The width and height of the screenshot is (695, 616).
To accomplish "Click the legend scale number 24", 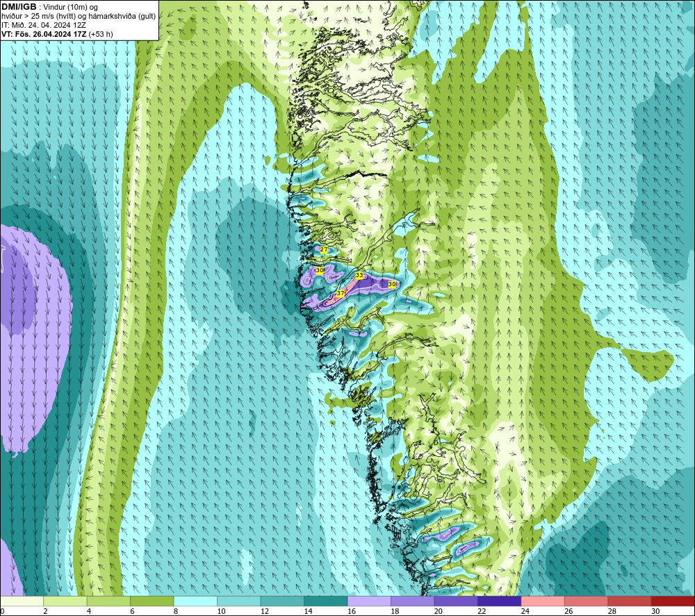I will coord(525,611).
